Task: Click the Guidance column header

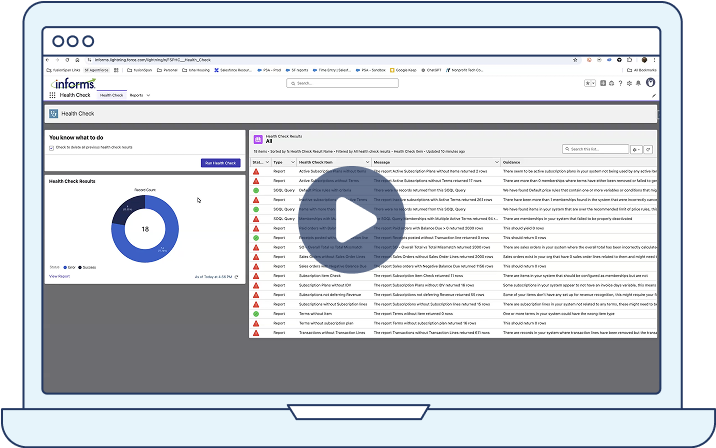Action: click(511, 162)
